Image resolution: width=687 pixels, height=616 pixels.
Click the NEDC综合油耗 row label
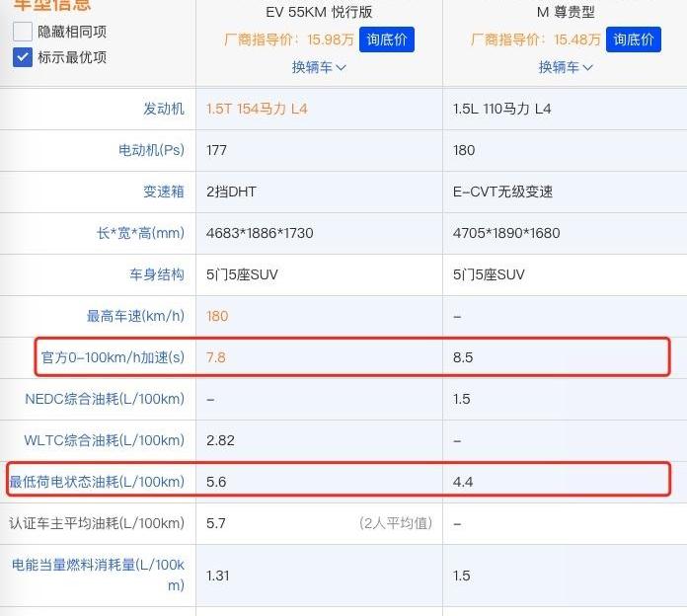(x=105, y=399)
